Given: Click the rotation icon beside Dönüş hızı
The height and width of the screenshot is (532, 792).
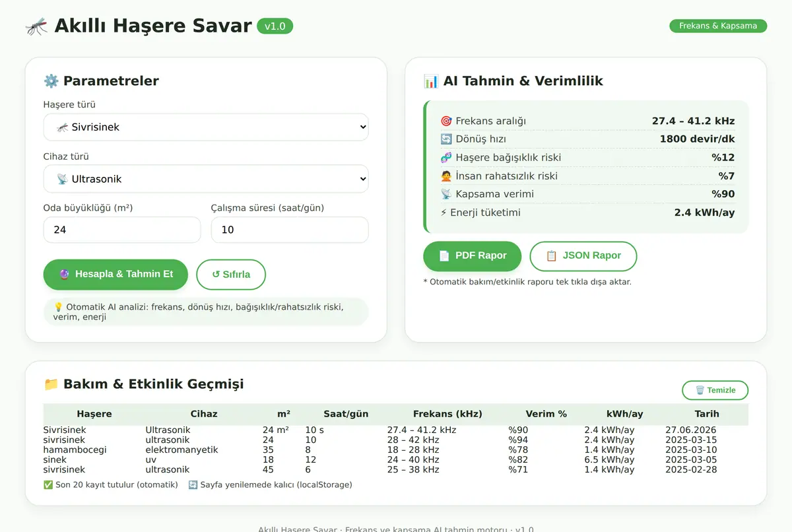Looking at the screenshot, I should 446,139.
